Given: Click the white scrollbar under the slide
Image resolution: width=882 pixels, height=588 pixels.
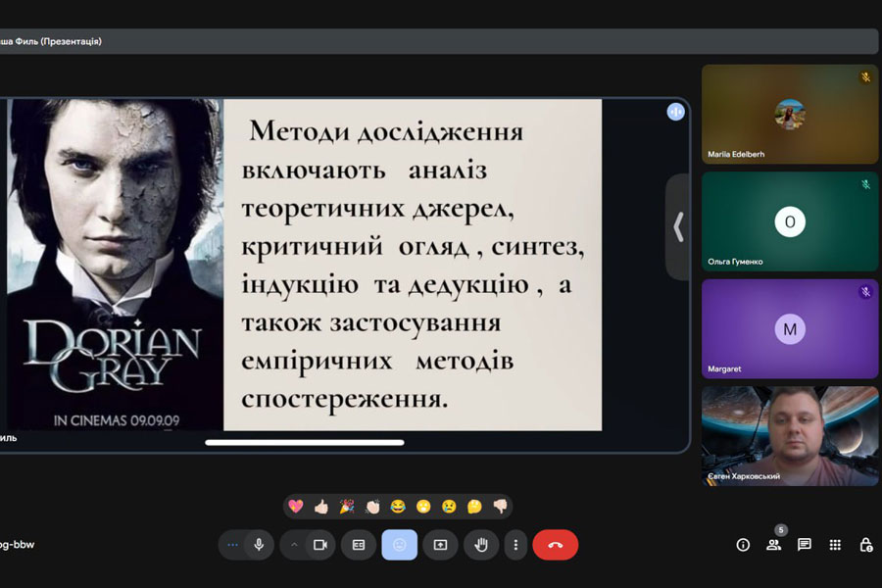Looking at the screenshot, I should (x=305, y=443).
